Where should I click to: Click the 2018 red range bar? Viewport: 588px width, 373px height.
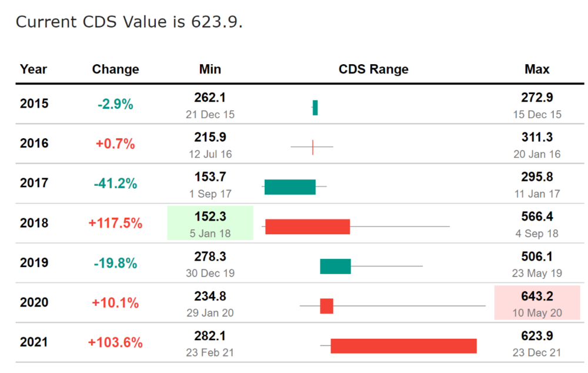pyautogui.click(x=308, y=227)
